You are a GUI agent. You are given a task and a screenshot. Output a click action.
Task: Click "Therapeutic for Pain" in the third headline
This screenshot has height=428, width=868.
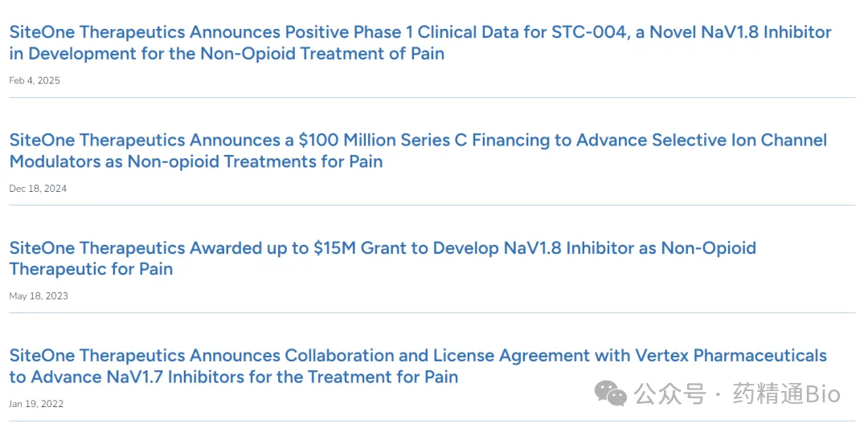(91, 269)
